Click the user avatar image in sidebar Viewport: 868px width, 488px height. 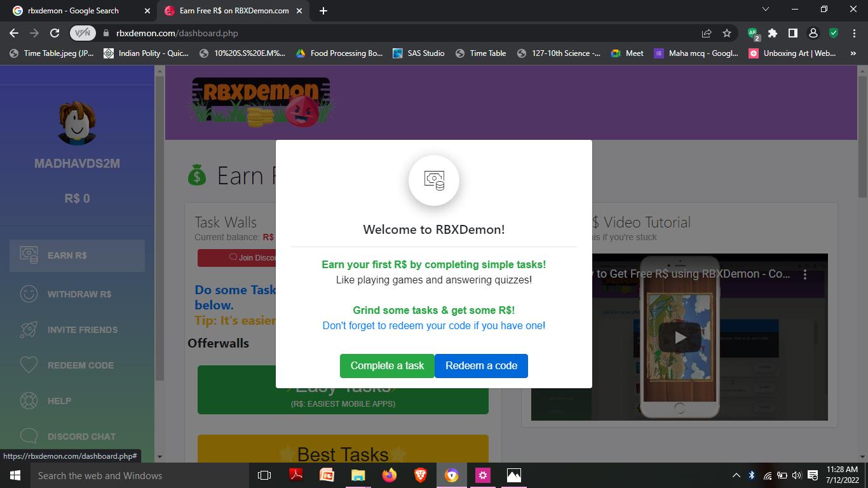77,123
